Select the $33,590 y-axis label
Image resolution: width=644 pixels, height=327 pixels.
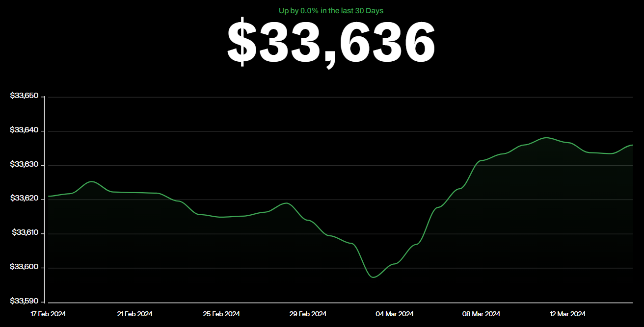point(24,301)
